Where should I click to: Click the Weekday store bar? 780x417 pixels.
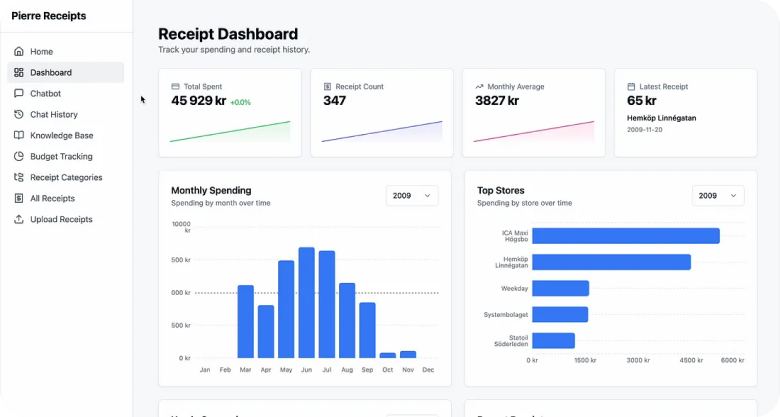click(561, 288)
